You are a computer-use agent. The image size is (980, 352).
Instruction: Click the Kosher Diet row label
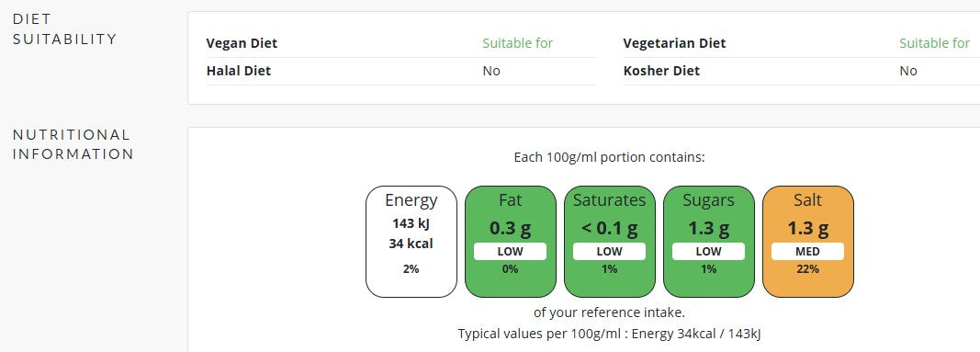[x=661, y=71]
